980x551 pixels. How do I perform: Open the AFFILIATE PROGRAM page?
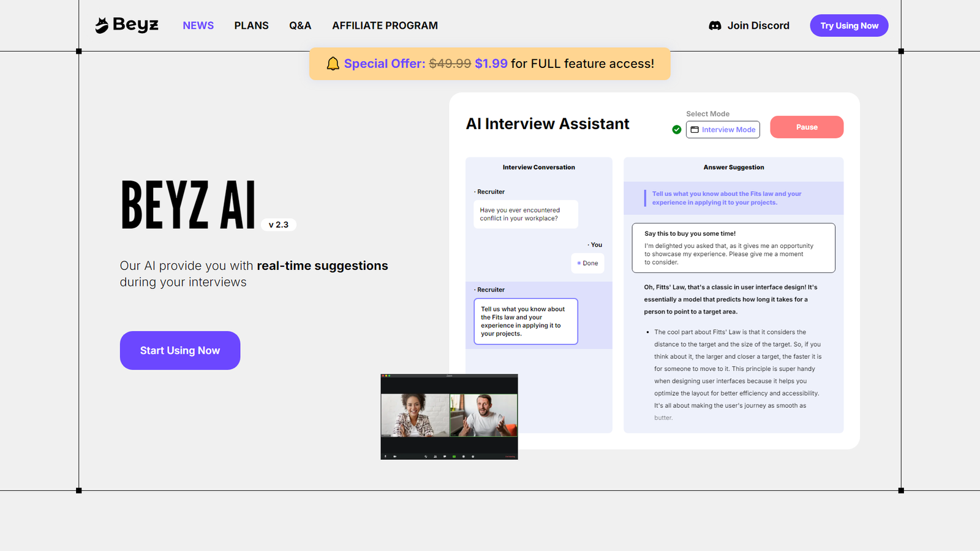point(385,26)
